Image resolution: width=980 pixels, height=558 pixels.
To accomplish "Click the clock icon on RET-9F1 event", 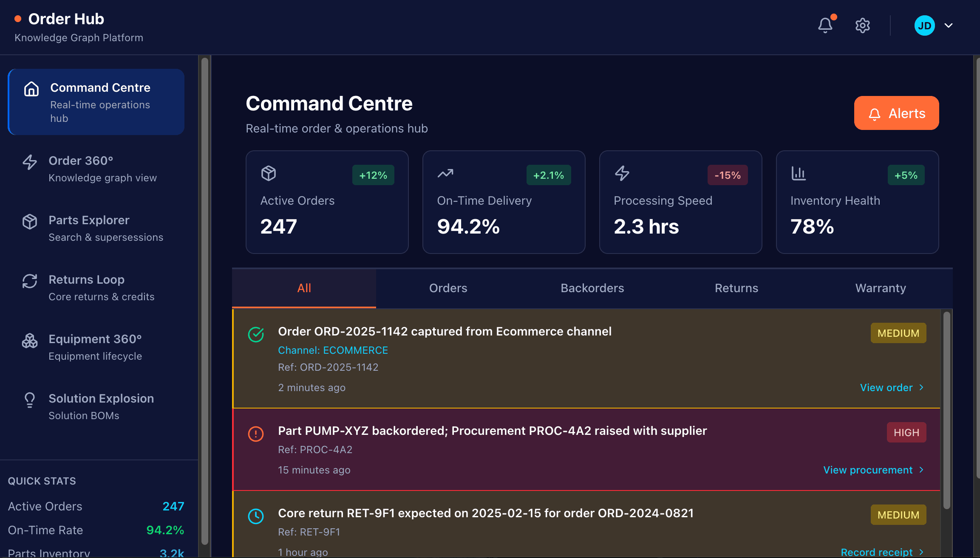I will (256, 516).
